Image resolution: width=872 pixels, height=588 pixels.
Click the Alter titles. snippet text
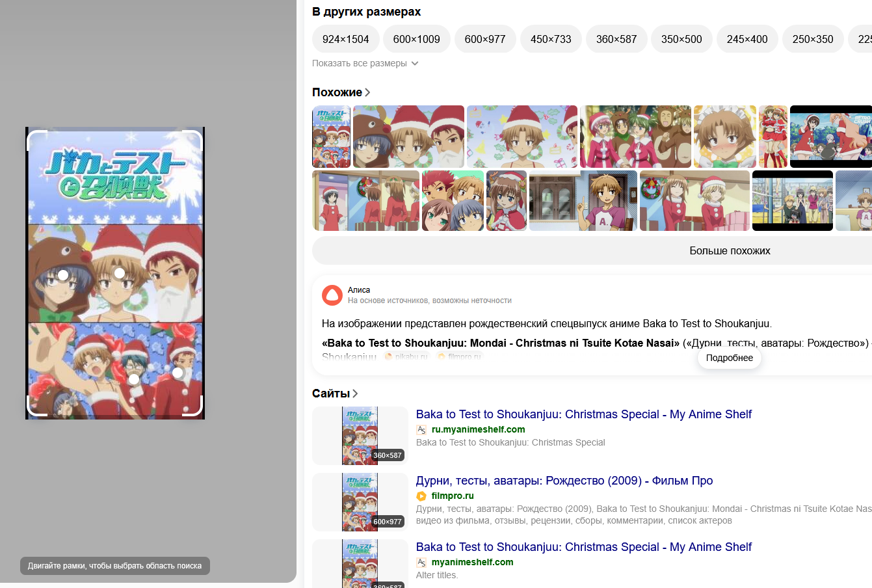click(437, 575)
